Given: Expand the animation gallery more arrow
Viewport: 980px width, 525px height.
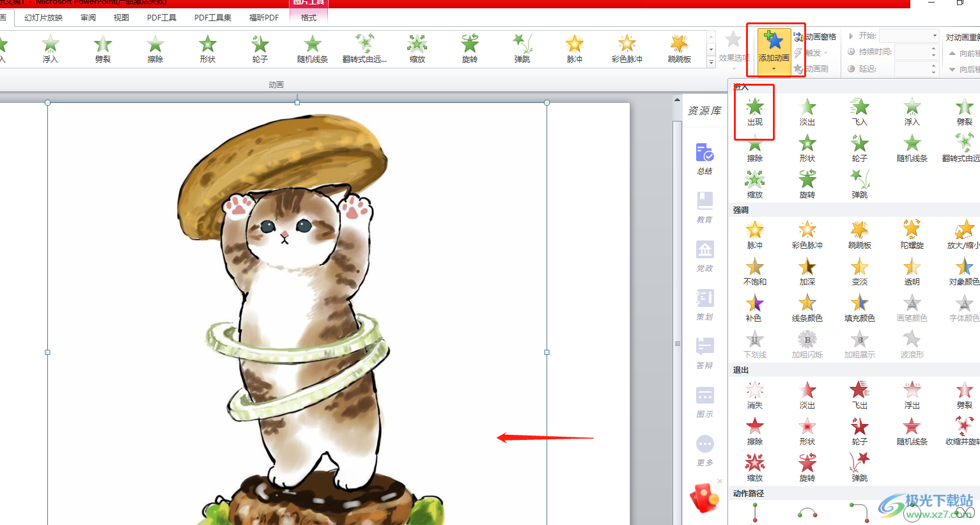Looking at the screenshot, I should tap(711, 62).
